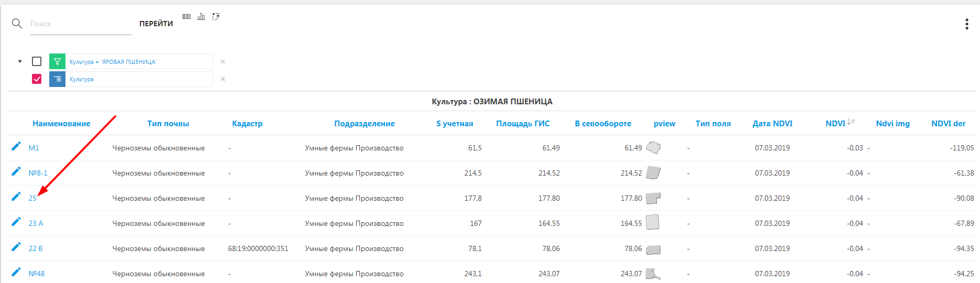This screenshot has width=980, height=283.
Task: Uncheck the Культура grouping checkbox
Action: (x=37, y=79)
